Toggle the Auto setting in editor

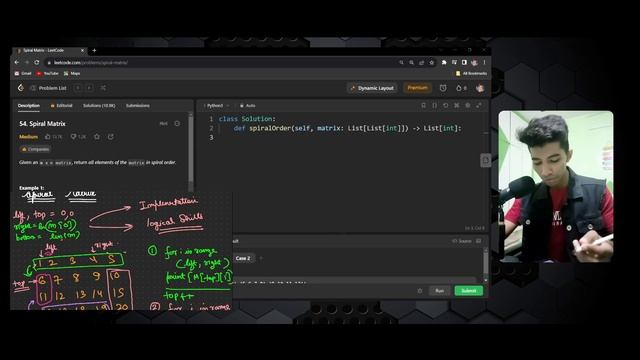pos(247,105)
